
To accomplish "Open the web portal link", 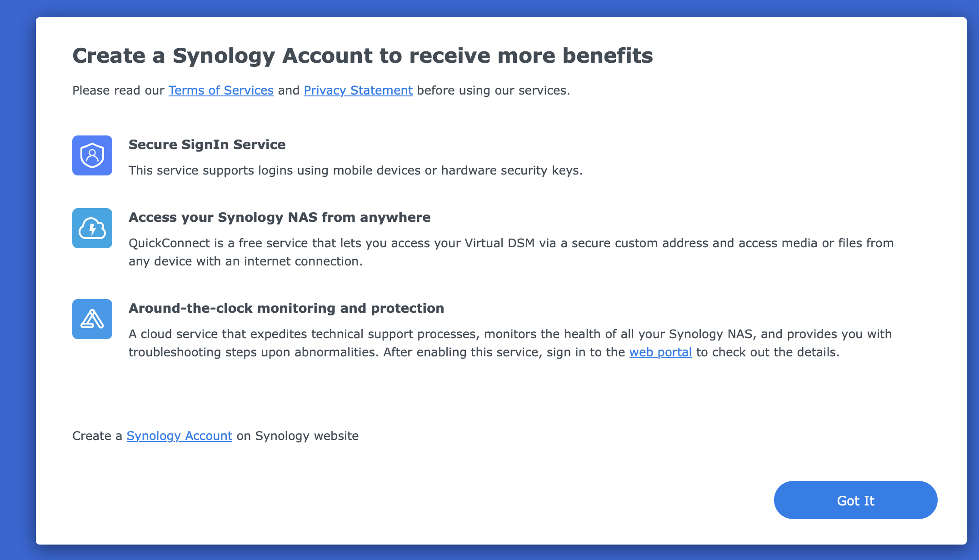I will [660, 352].
